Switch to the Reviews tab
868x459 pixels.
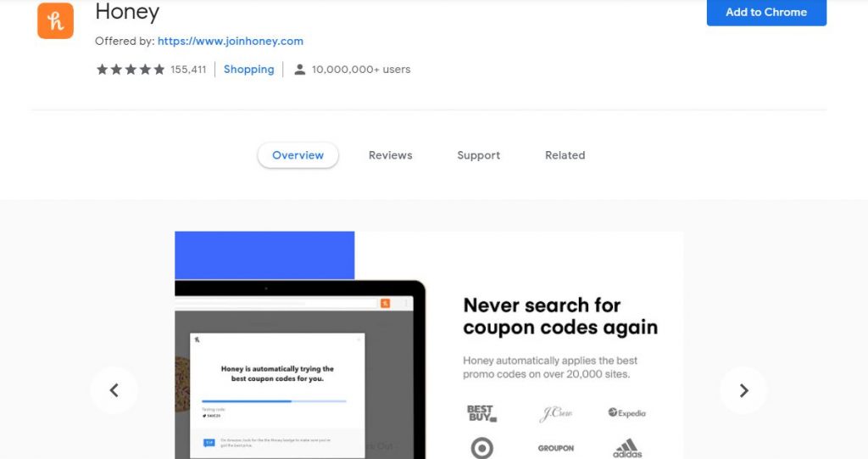tap(390, 155)
